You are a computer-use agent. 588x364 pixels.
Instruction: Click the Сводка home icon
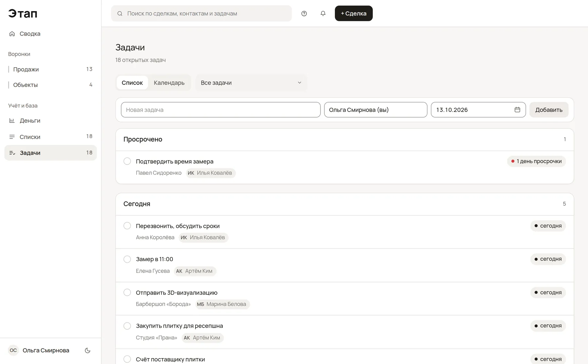tap(12, 34)
